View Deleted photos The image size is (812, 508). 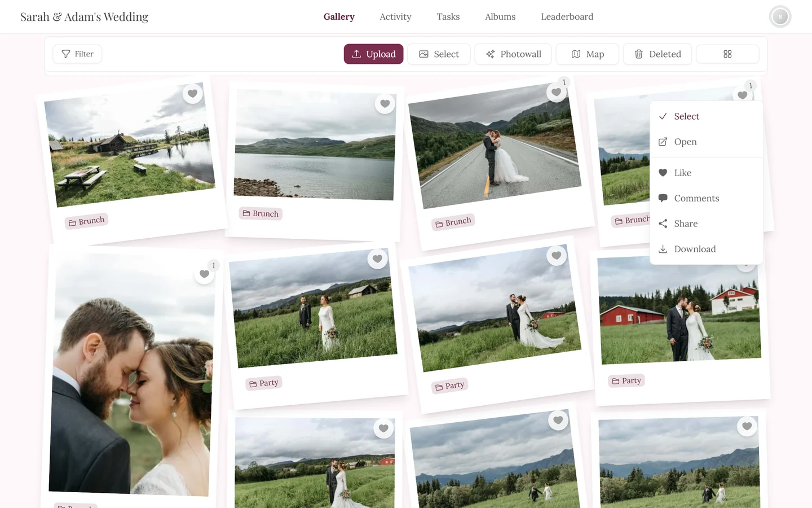pos(657,54)
